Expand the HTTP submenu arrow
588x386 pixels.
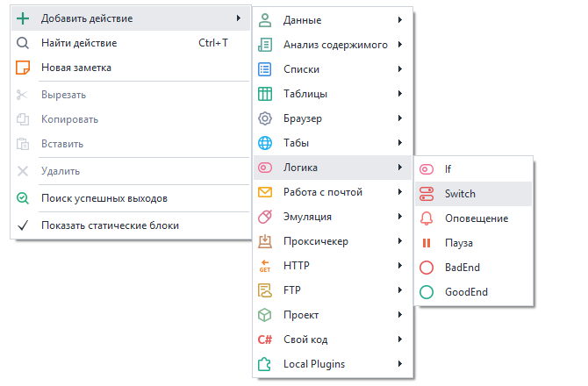coord(400,266)
